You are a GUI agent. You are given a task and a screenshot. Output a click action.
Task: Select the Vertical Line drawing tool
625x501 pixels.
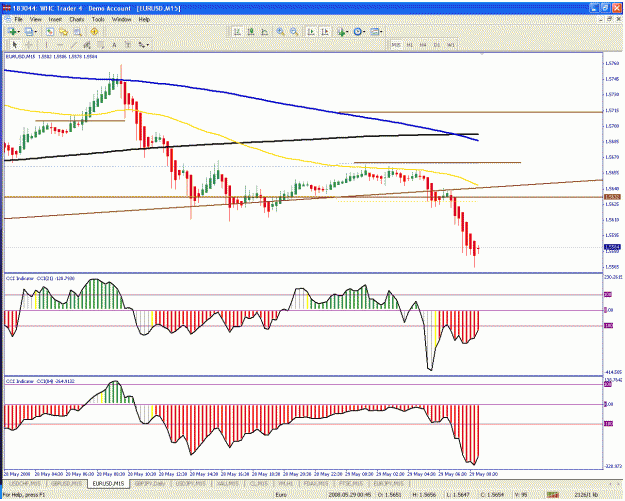(x=46, y=45)
